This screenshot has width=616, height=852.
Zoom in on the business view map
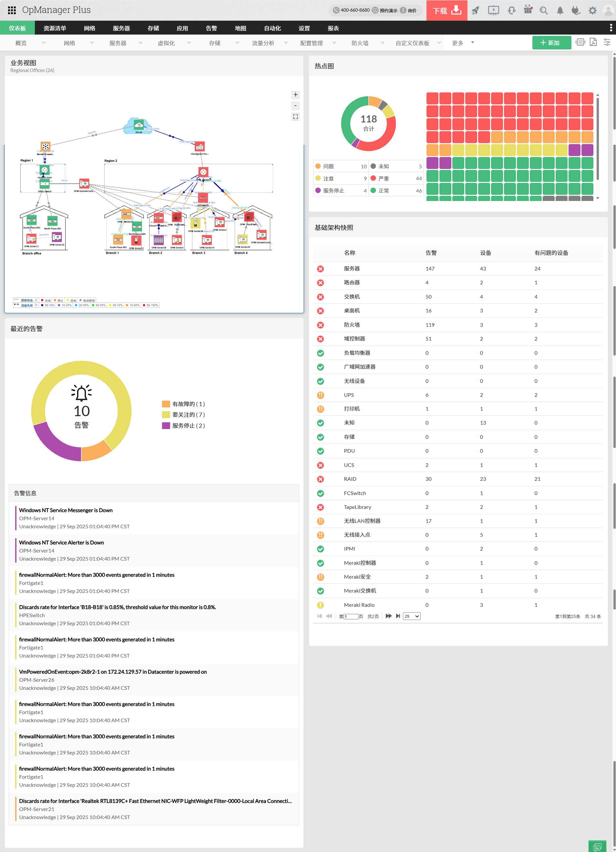(x=295, y=95)
